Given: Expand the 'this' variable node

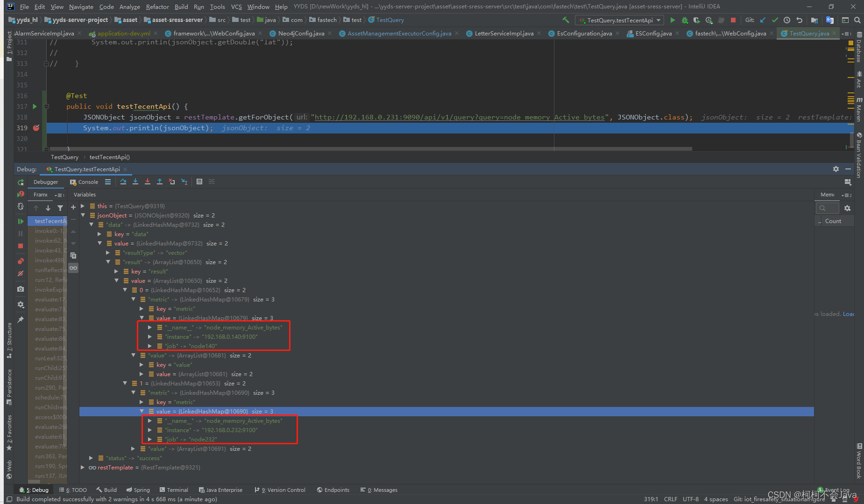Looking at the screenshot, I should 83,206.
